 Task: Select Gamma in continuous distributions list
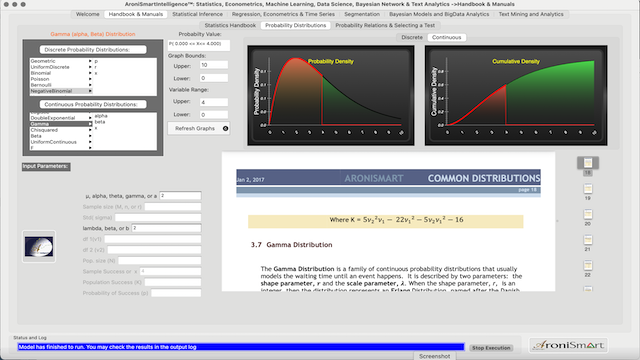61,124
